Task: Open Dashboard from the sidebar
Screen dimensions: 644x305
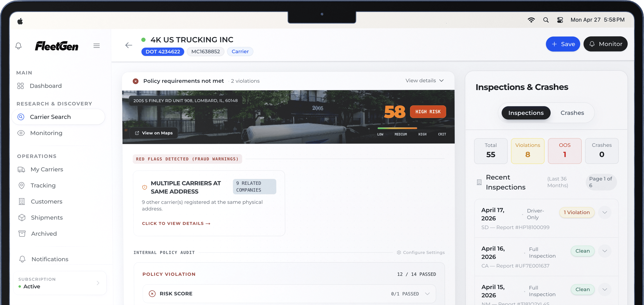Action: click(x=46, y=86)
